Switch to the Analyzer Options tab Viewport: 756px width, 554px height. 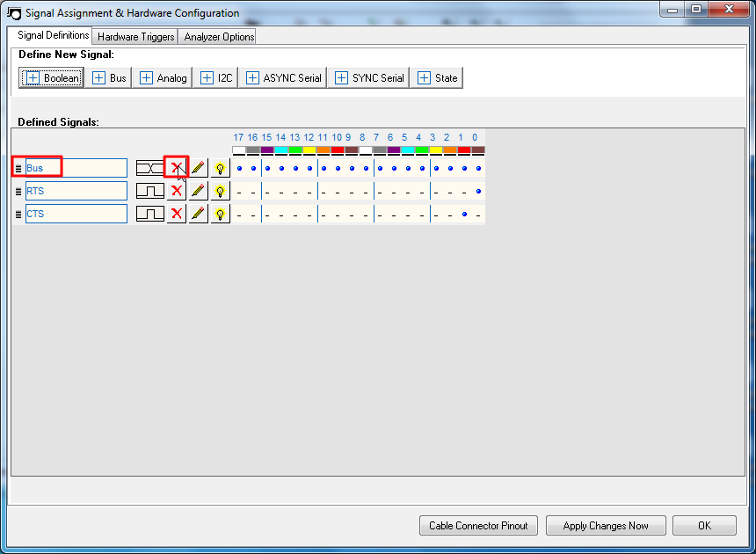(219, 37)
